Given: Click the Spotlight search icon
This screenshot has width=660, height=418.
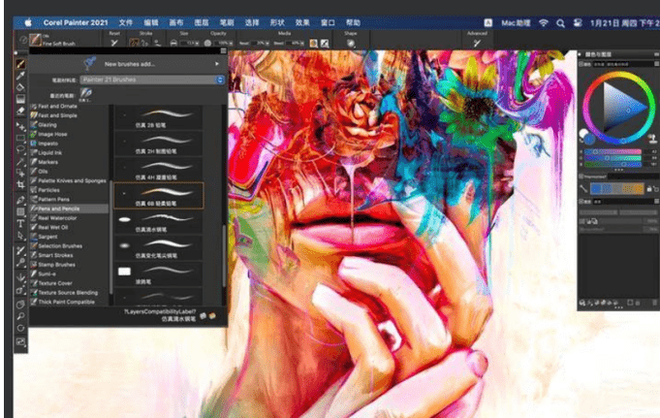Looking at the screenshot, I should [x=560, y=23].
